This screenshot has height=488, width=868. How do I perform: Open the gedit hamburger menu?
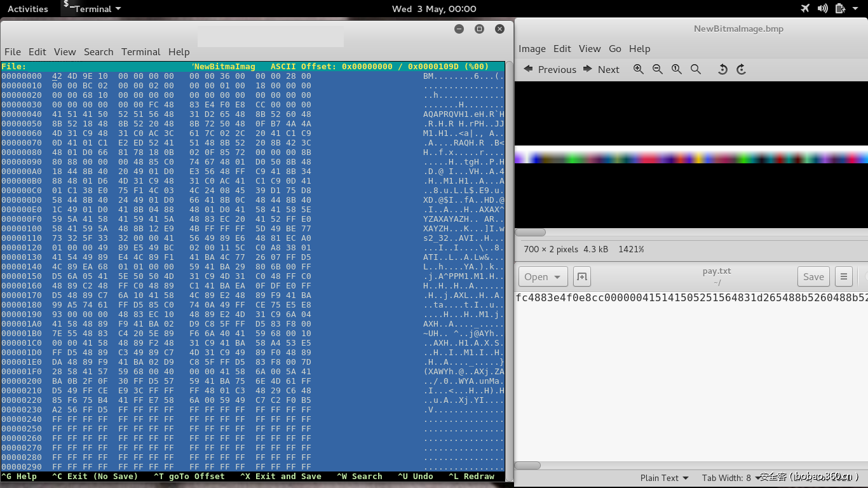[x=843, y=276]
